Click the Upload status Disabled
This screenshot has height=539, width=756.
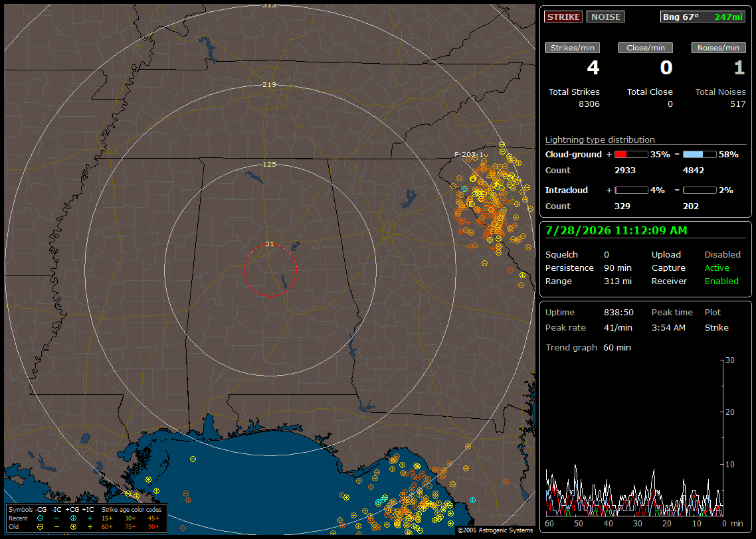722,255
